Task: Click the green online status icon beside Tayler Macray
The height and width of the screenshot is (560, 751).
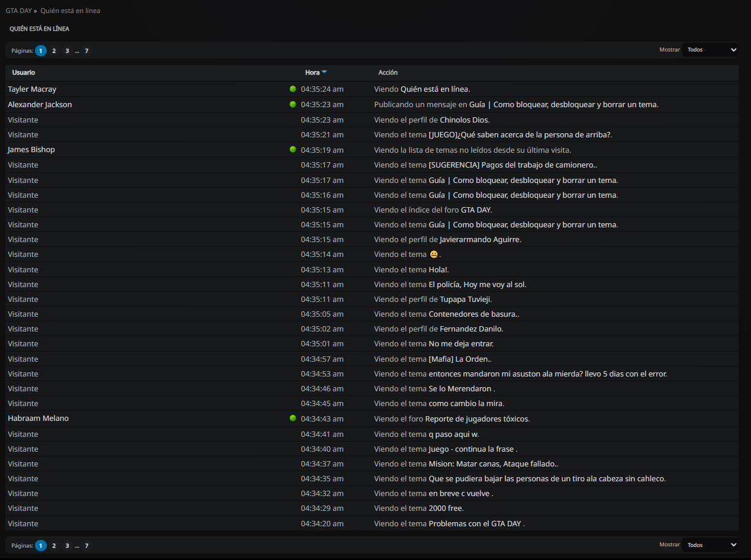Action: 292,89
